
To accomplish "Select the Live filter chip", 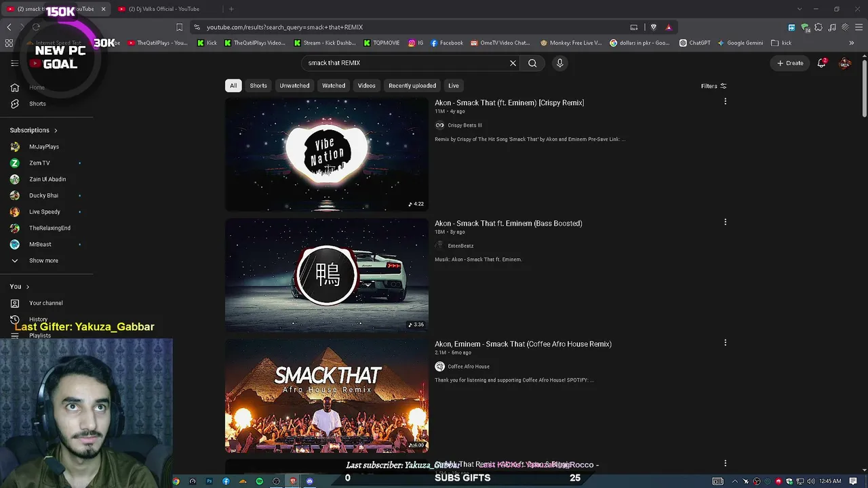I will [x=454, y=85].
